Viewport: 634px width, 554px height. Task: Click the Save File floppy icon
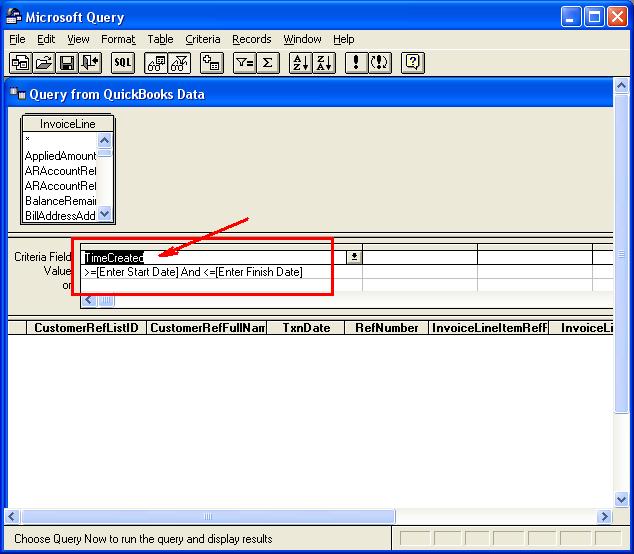67,63
